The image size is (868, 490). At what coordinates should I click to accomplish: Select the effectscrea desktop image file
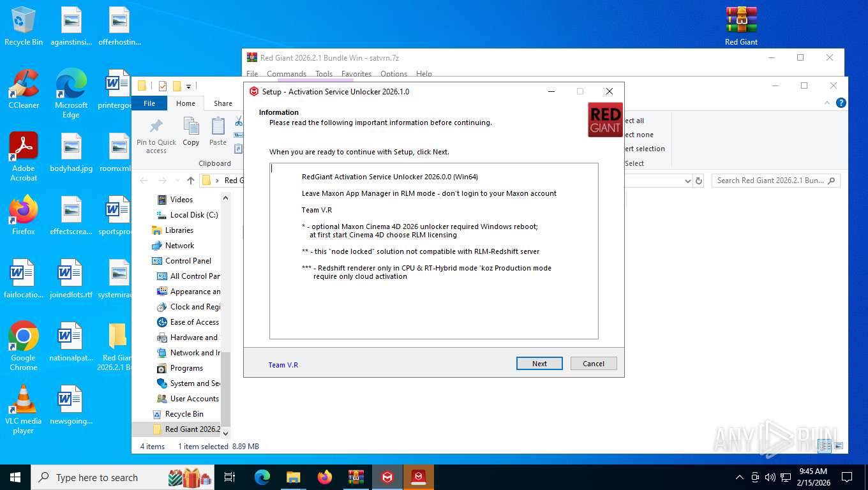tap(71, 216)
